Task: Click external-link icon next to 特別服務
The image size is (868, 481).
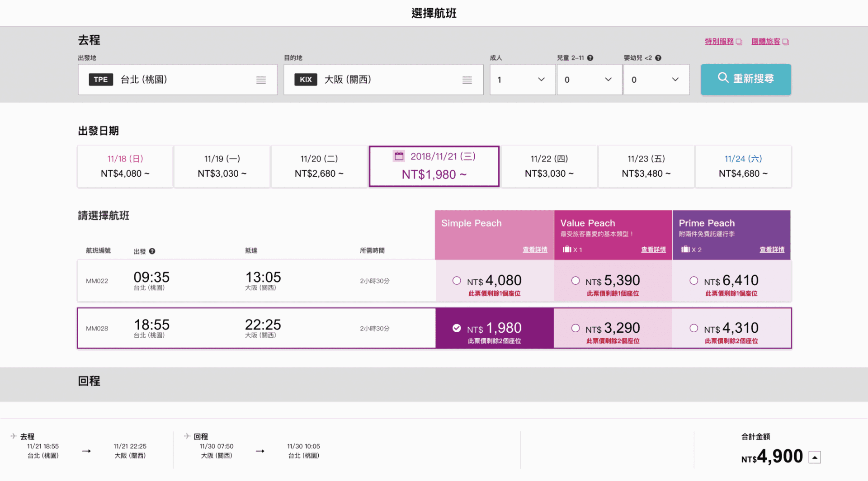Action: (x=739, y=42)
